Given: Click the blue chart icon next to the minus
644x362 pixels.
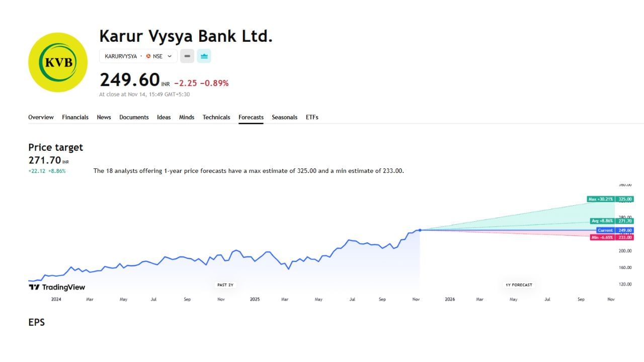Looking at the screenshot, I should point(204,56).
